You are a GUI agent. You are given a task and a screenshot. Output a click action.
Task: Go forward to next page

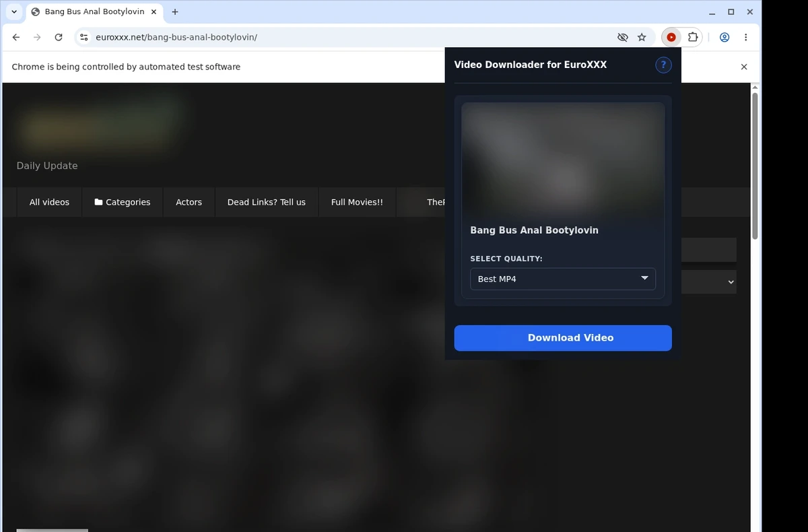click(37, 38)
